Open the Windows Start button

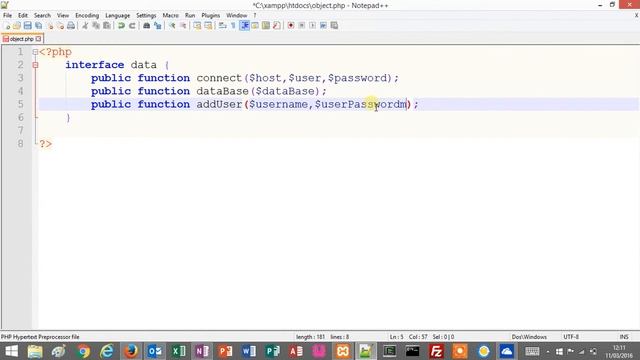click(11, 351)
